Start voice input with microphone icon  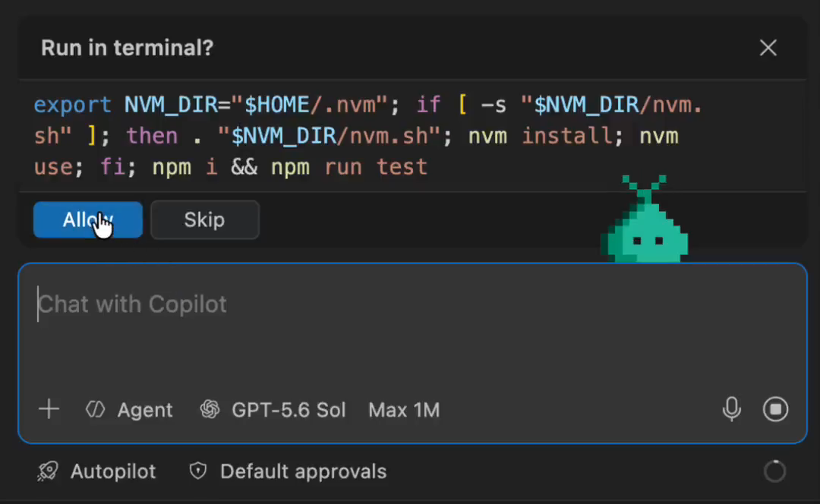coord(732,409)
